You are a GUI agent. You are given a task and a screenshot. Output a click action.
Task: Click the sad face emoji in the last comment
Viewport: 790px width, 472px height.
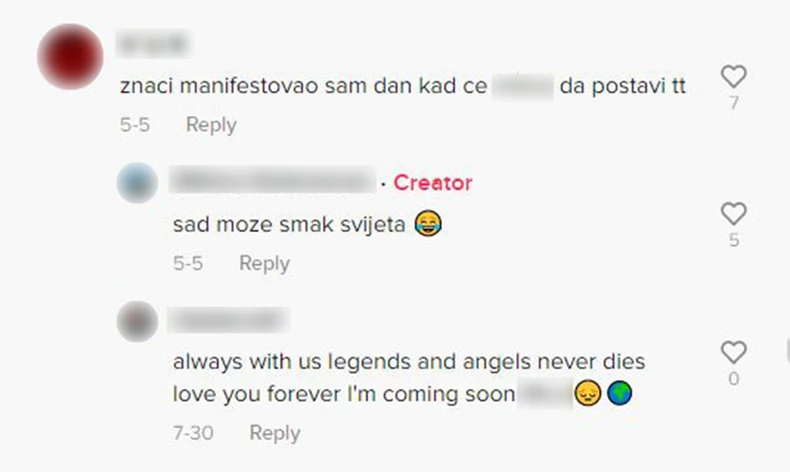pyautogui.click(x=588, y=393)
